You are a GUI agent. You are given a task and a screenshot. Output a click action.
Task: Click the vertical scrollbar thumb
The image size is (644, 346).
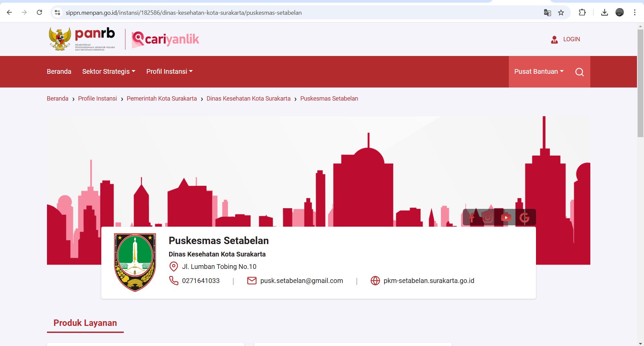(640, 83)
